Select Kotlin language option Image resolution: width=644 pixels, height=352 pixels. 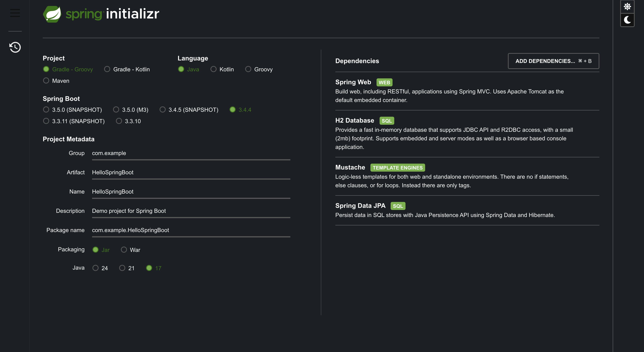pyautogui.click(x=213, y=69)
